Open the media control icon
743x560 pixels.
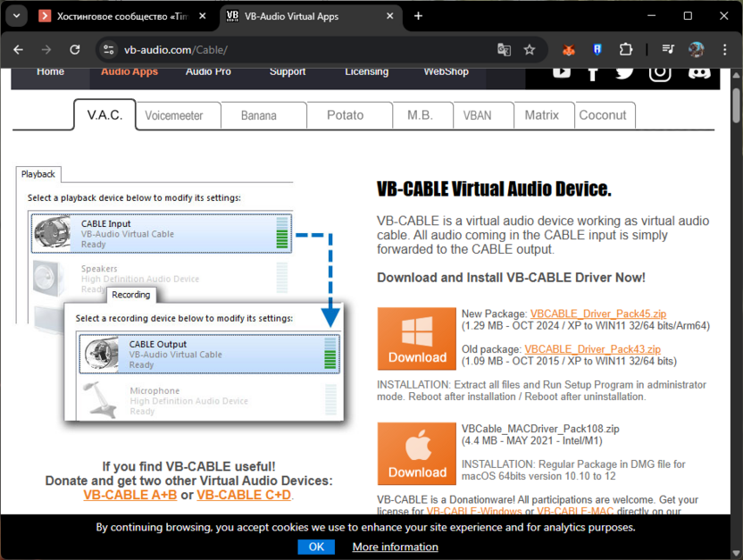coord(668,49)
